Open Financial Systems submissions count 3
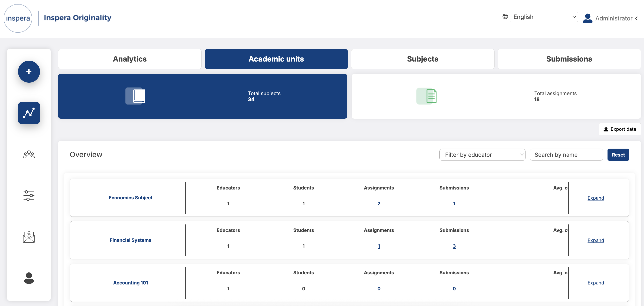Screen dimensions: 644x306 point(454,246)
